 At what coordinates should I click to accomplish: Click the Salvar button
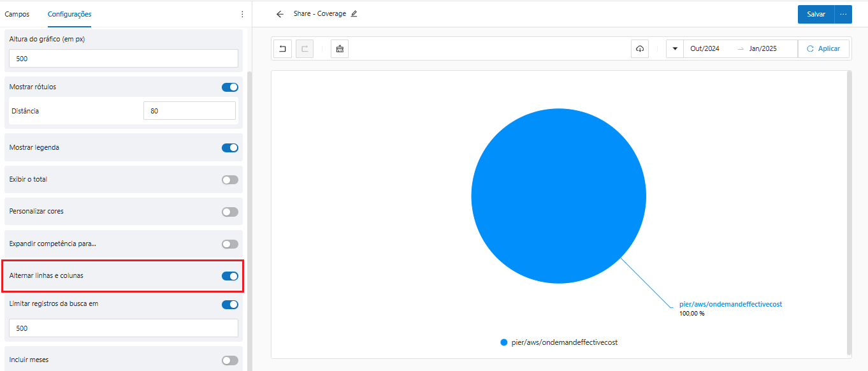(816, 14)
